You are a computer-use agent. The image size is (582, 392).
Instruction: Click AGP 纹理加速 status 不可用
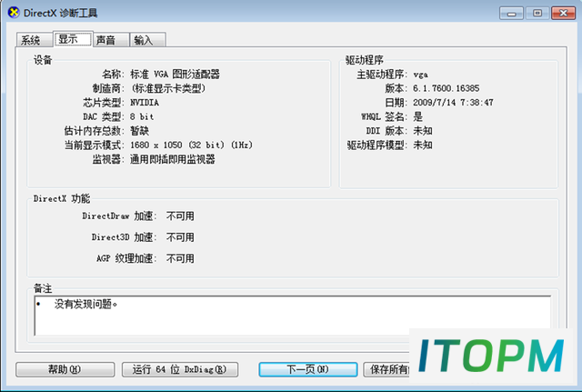pyautogui.click(x=180, y=258)
